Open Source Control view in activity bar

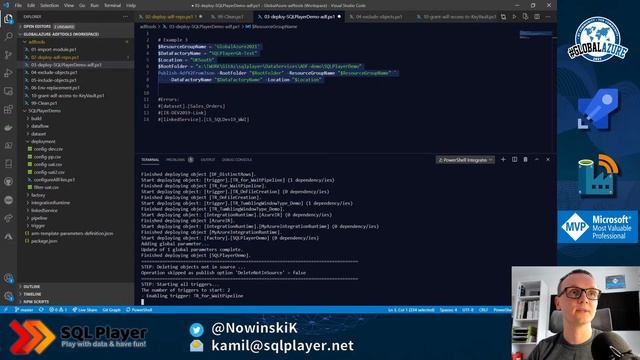(x=8, y=55)
